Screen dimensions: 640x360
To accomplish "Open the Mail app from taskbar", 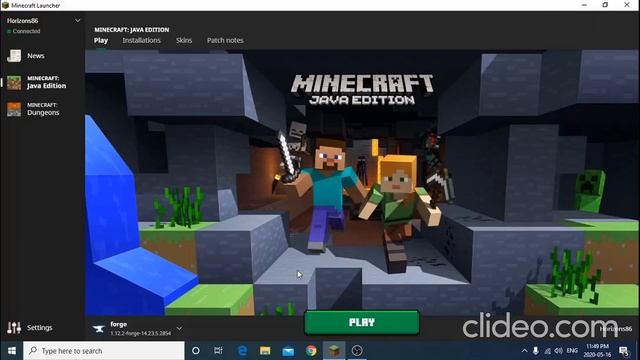I will 288,351.
